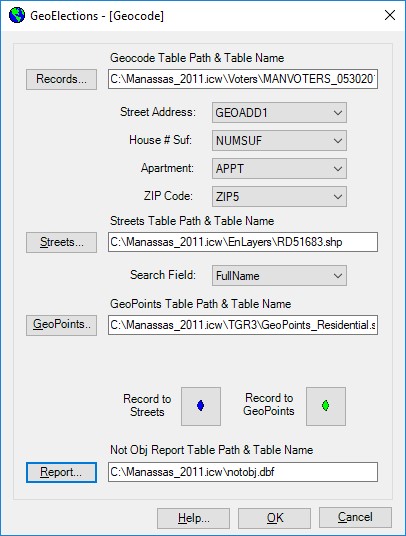Confirm geocode settings with OK
The height and width of the screenshot is (536, 406).
[x=274, y=518]
